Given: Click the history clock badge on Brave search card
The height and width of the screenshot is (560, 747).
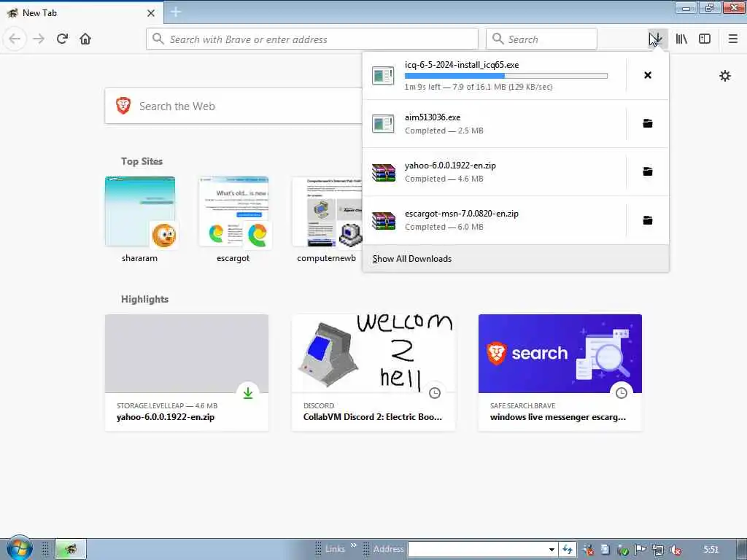Looking at the screenshot, I should (622, 393).
